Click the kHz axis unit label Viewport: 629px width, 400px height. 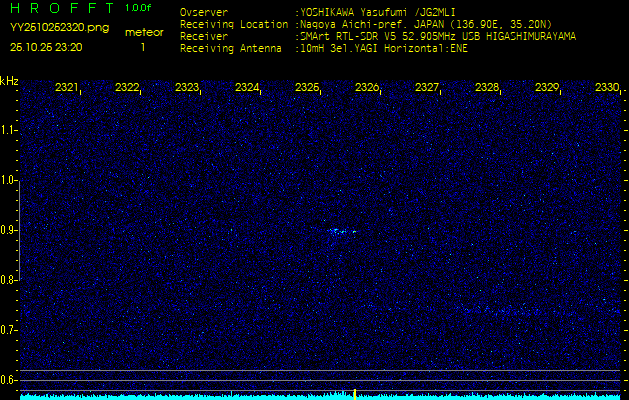point(9,81)
